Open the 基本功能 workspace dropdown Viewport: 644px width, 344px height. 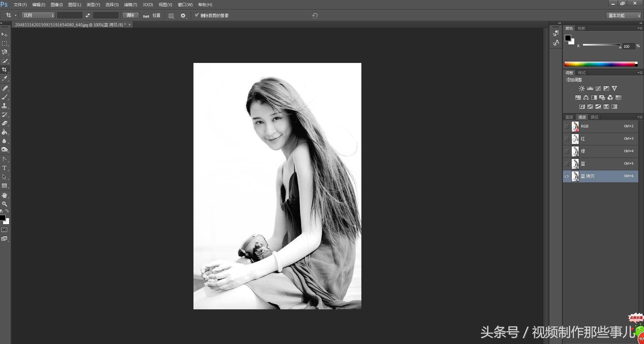(624, 15)
